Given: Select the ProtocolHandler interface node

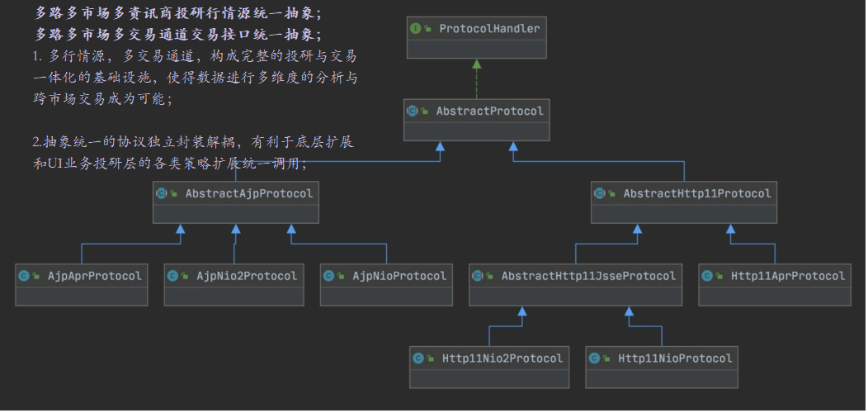Looking at the screenshot, I should 477,38.
